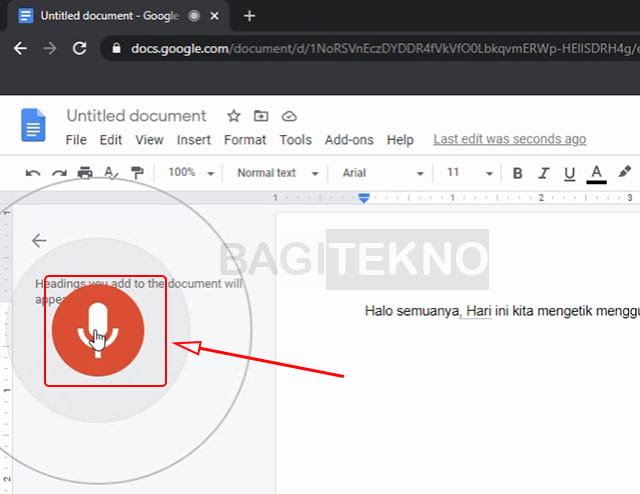Check the cloud save status icon

(x=289, y=116)
